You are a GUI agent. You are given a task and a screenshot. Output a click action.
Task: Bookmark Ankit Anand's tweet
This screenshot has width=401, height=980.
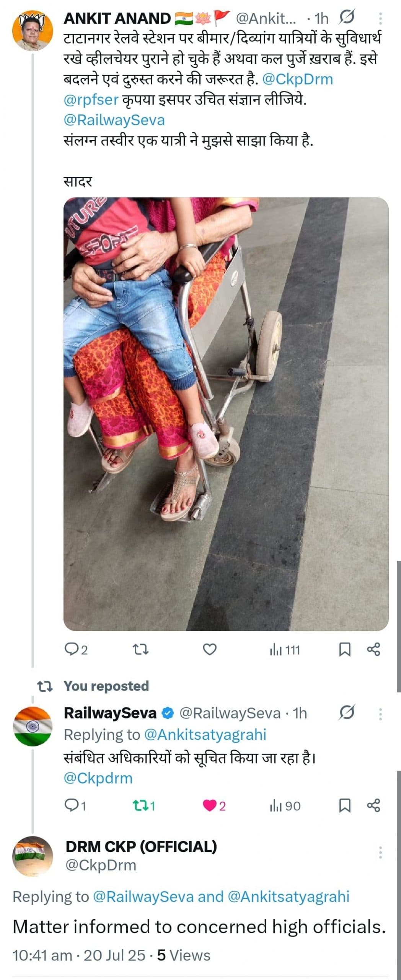point(345,649)
